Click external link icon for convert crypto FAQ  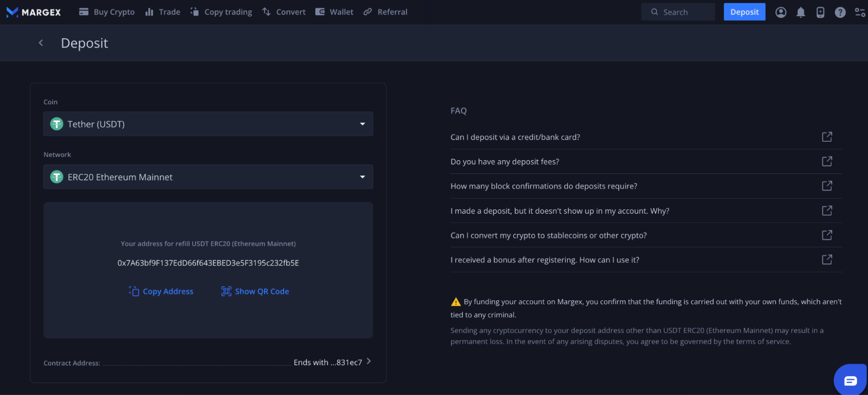[827, 235]
